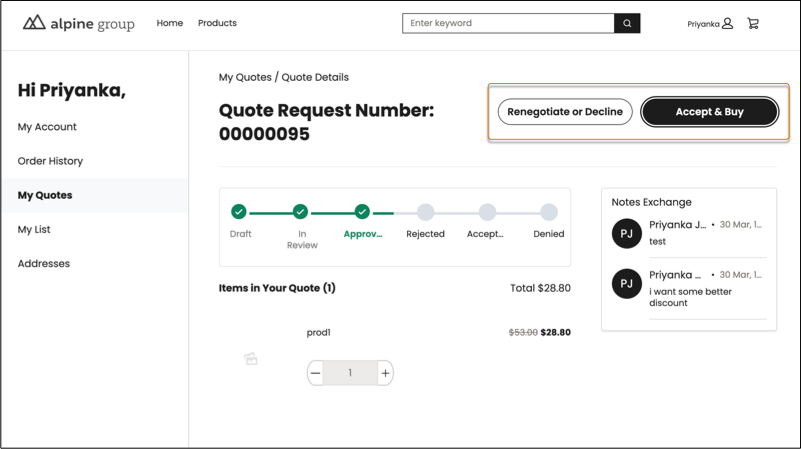
Task: Focus the Enter keyword search box
Action: (508, 23)
